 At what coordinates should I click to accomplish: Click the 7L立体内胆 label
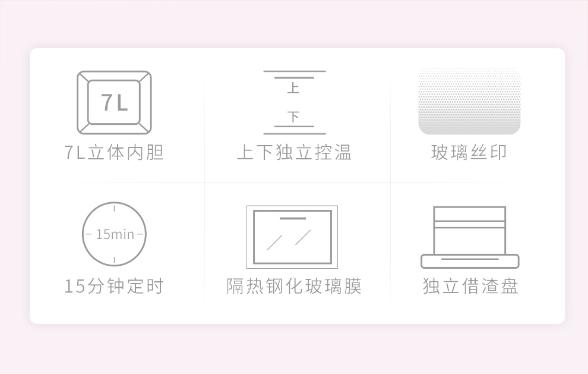coord(114,152)
